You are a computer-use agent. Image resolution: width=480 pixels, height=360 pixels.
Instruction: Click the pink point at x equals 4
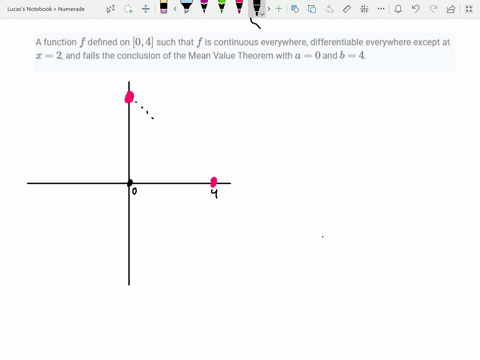pyautogui.click(x=214, y=182)
